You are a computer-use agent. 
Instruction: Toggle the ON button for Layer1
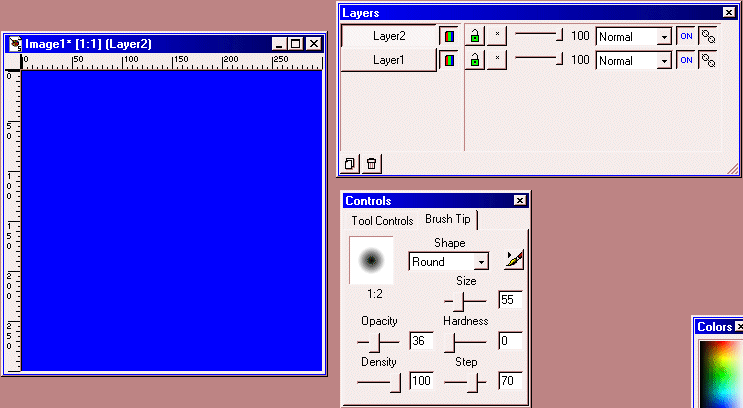pos(686,60)
